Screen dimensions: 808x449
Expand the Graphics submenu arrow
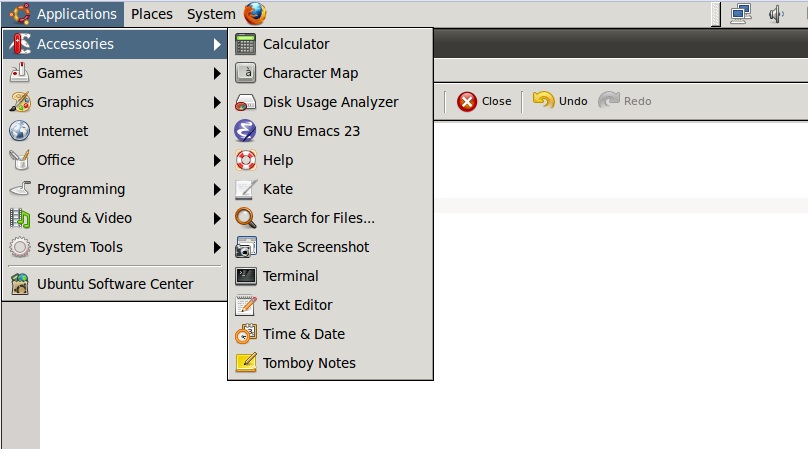coord(217,102)
